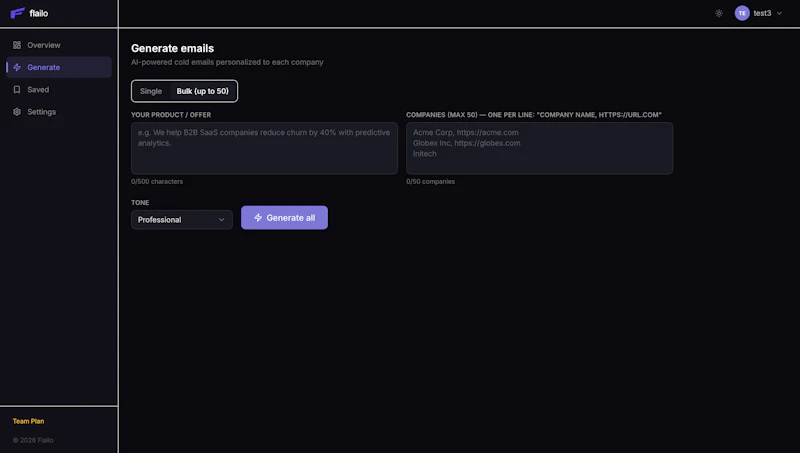Image resolution: width=800 pixels, height=453 pixels.
Task: Focus the Your Product / Offer text area
Action: click(264, 148)
